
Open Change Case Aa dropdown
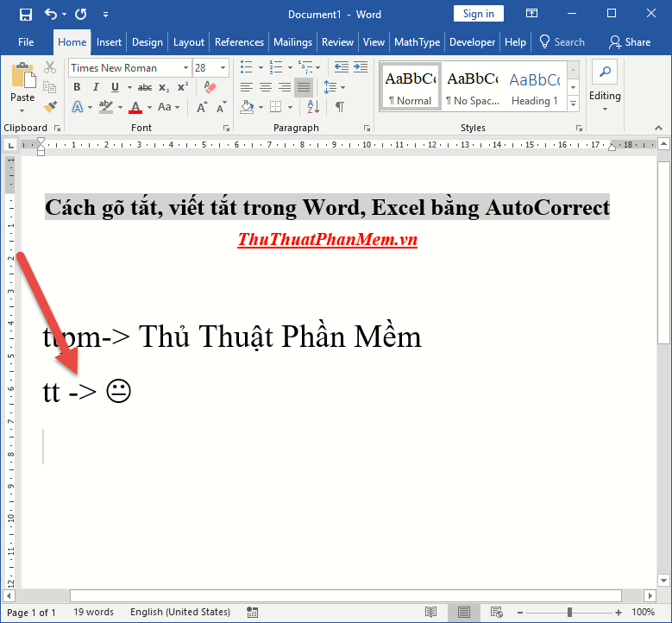point(168,107)
